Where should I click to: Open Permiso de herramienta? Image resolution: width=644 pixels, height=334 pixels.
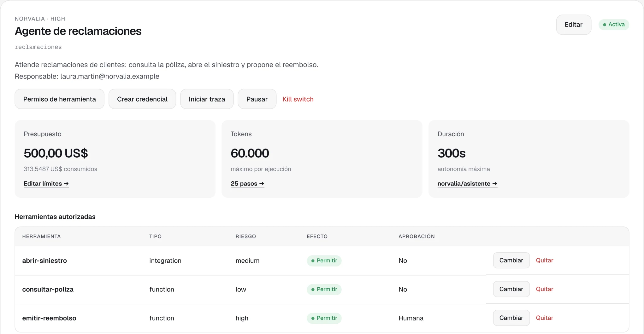point(59,99)
